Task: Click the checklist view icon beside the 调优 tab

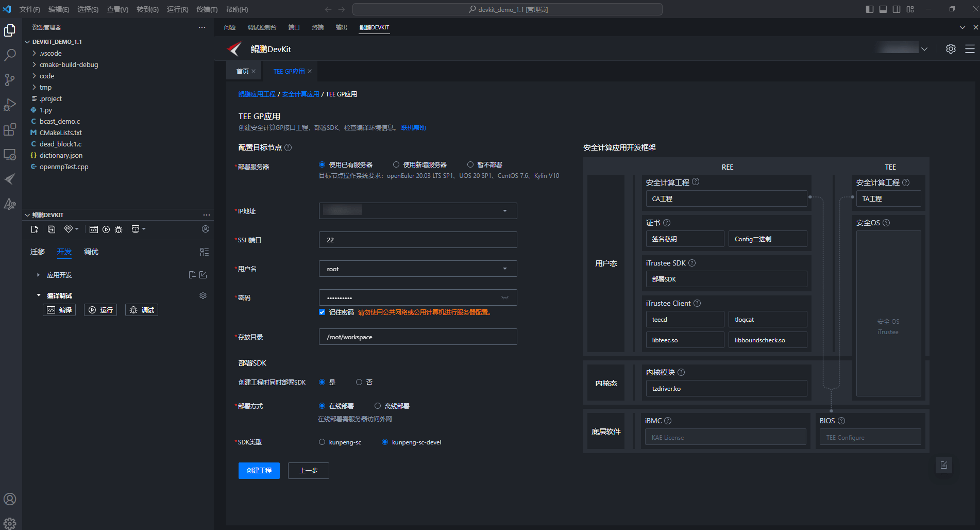Action: click(205, 252)
